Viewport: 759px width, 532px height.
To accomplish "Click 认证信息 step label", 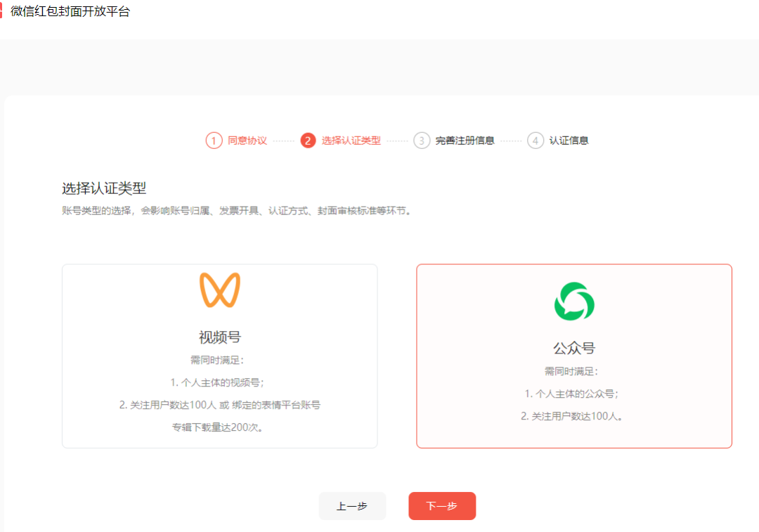I will [569, 141].
